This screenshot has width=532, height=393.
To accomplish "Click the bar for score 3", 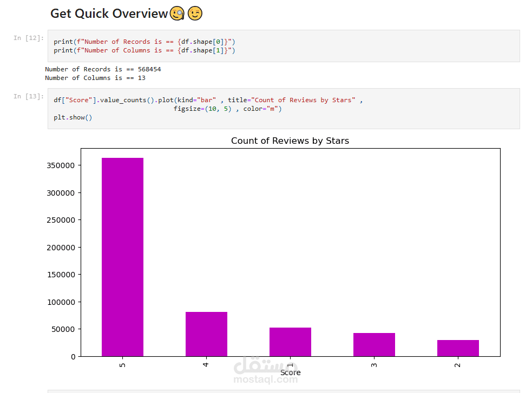I will (374, 344).
